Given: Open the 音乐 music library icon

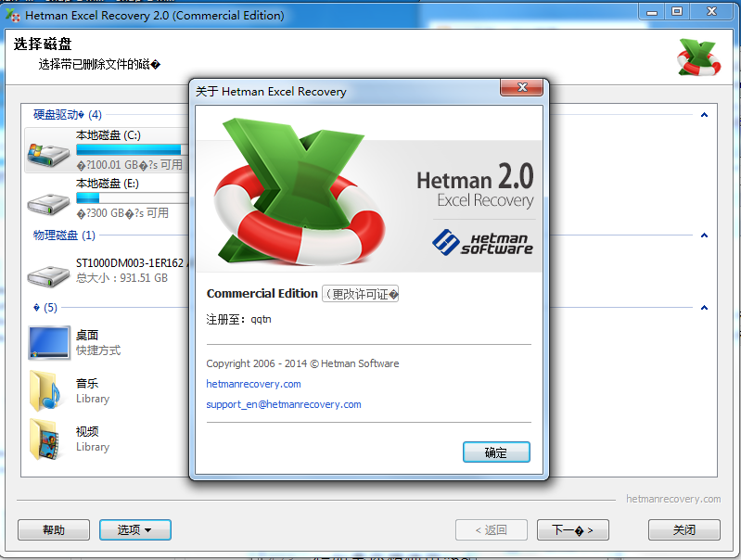Looking at the screenshot, I should (x=49, y=390).
